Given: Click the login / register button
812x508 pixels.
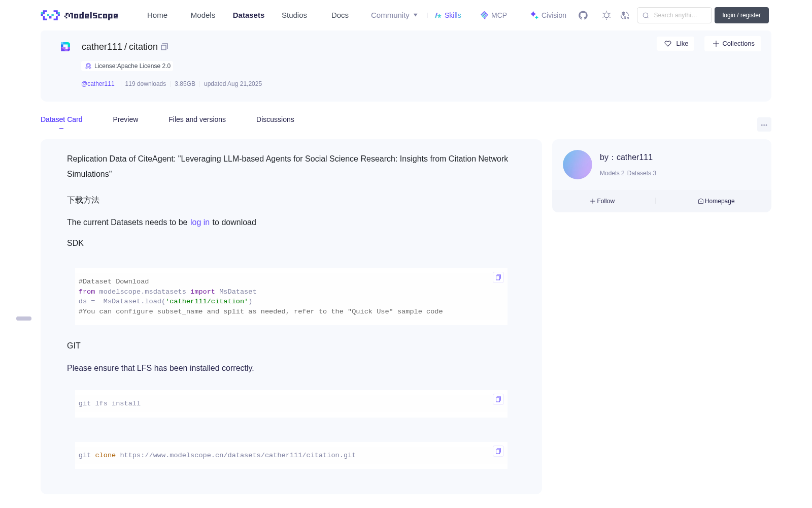Looking at the screenshot, I should 741,15.
